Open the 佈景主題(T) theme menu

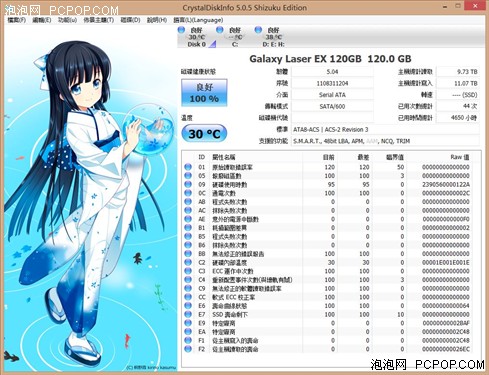(99, 20)
